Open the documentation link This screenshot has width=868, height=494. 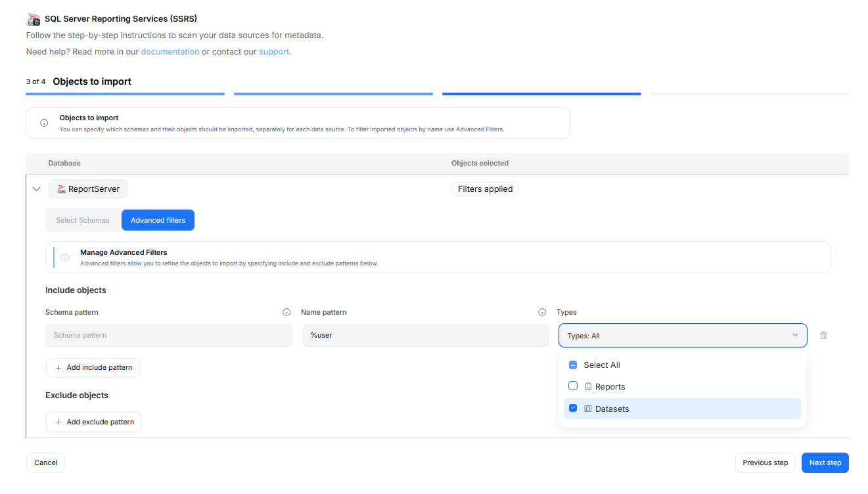pos(170,52)
